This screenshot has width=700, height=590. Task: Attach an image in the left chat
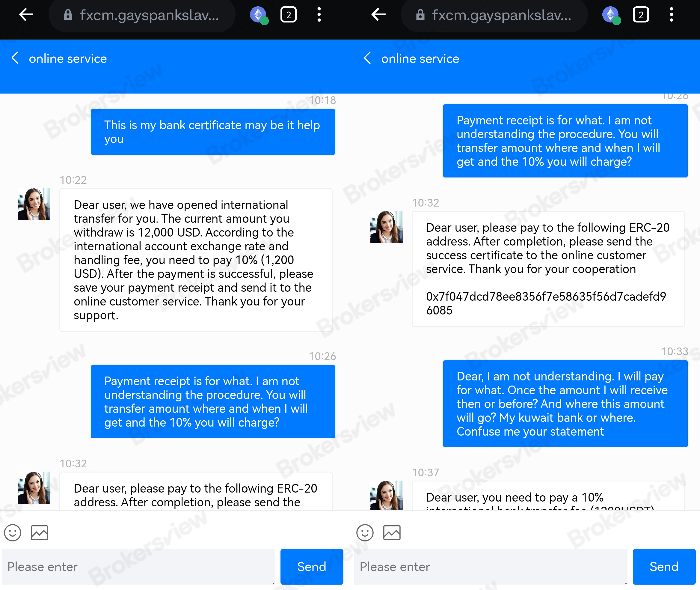[x=40, y=532]
